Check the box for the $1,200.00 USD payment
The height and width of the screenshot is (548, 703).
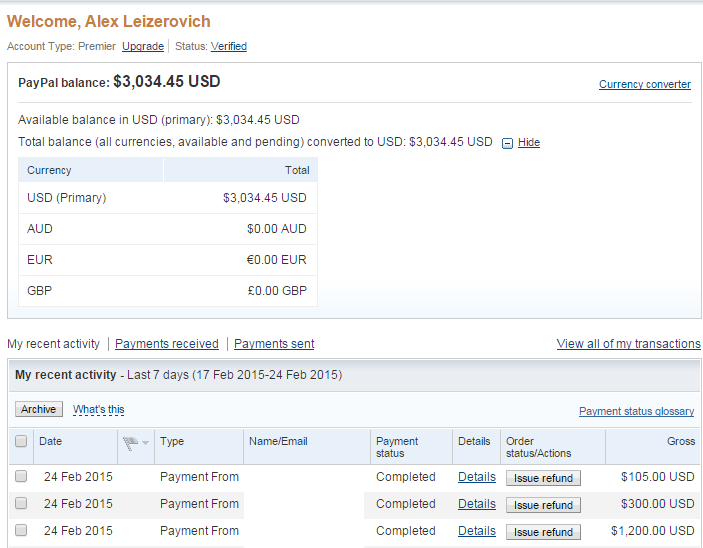21,531
